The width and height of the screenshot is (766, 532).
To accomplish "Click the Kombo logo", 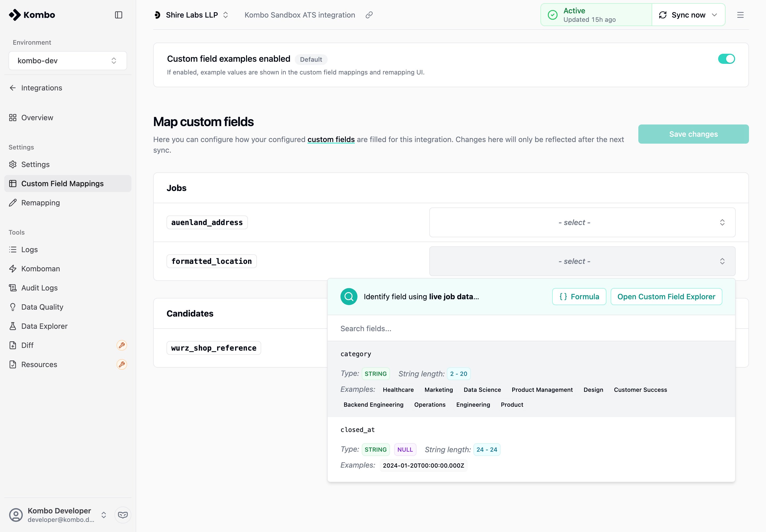I will pyautogui.click(x=32, y=15).
